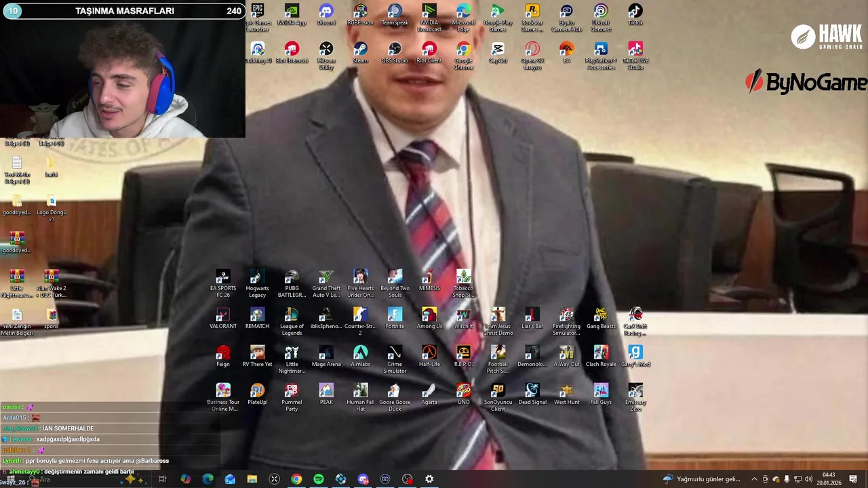Select Logo Dongu v1 file

pyautogui.click(x=52, y=209)
